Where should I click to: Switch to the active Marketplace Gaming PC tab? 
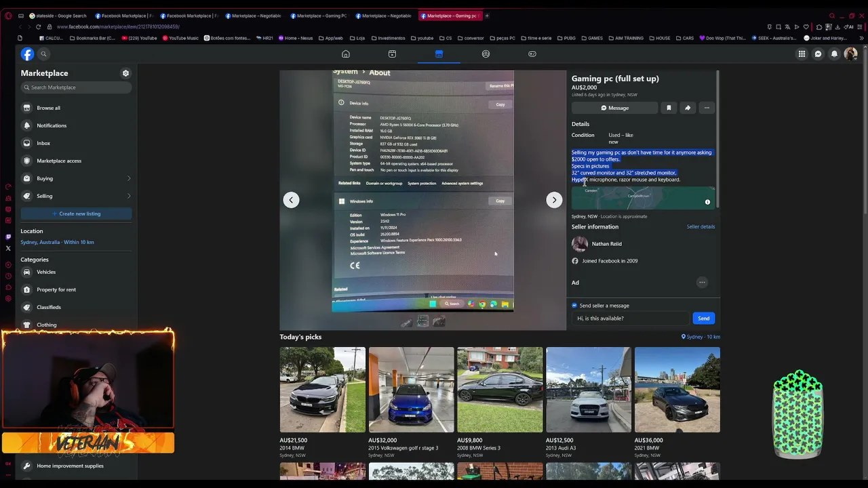pos(450,16)
